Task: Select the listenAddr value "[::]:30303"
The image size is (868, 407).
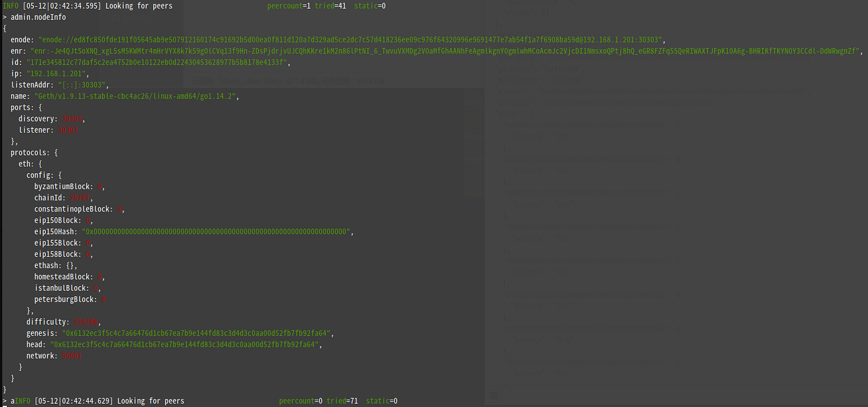Action: tap(82, 85)
